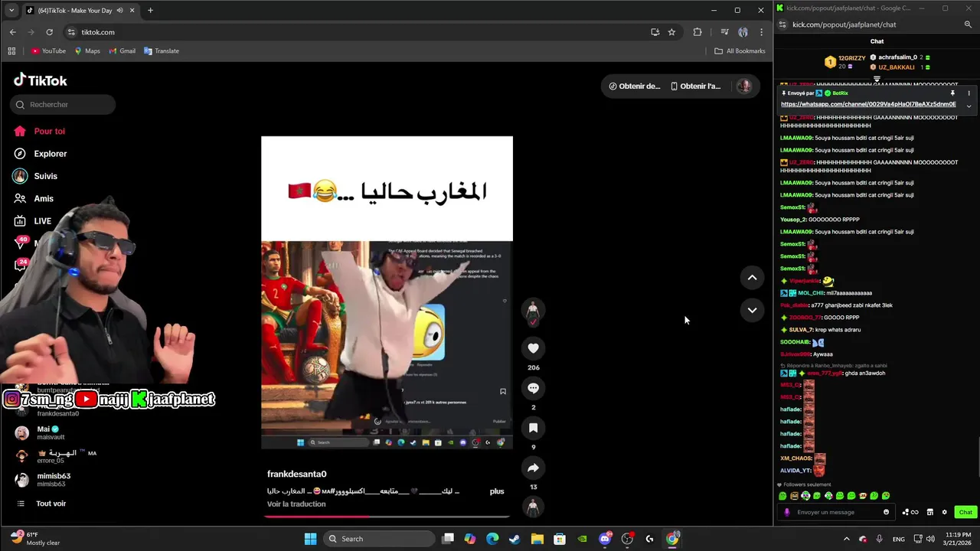Open YouTube bookmark
Screen dimensions: 980x551
[48, 51]
